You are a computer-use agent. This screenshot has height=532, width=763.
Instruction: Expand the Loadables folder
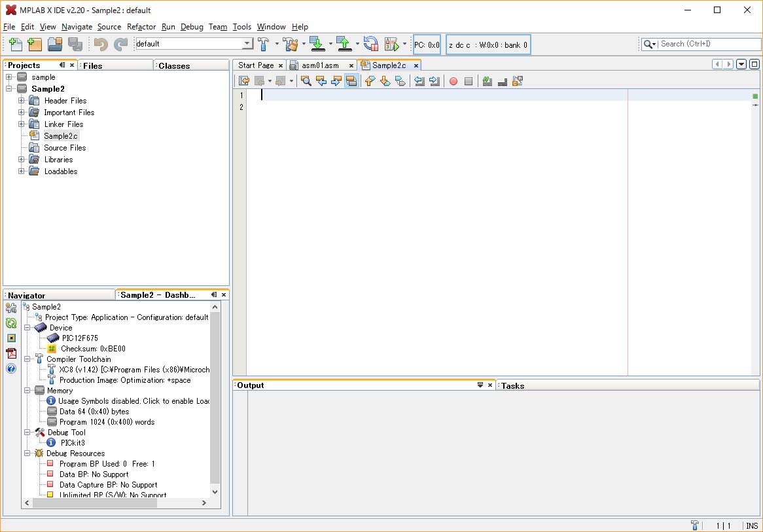tap(22, 171)
